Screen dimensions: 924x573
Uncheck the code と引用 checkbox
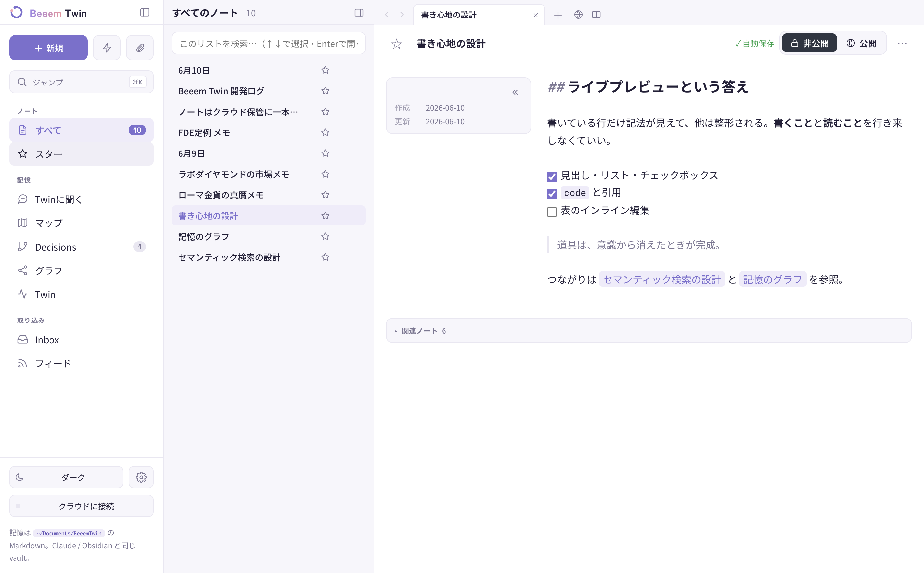552,194
